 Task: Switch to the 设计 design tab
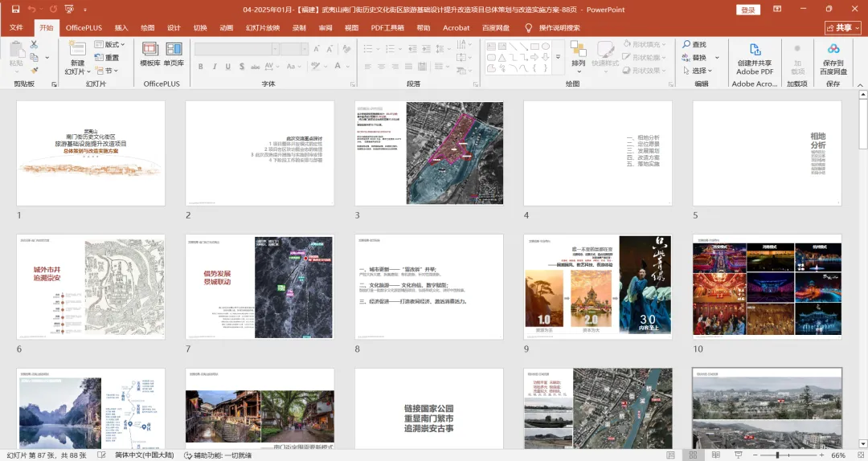coord(174,27)
